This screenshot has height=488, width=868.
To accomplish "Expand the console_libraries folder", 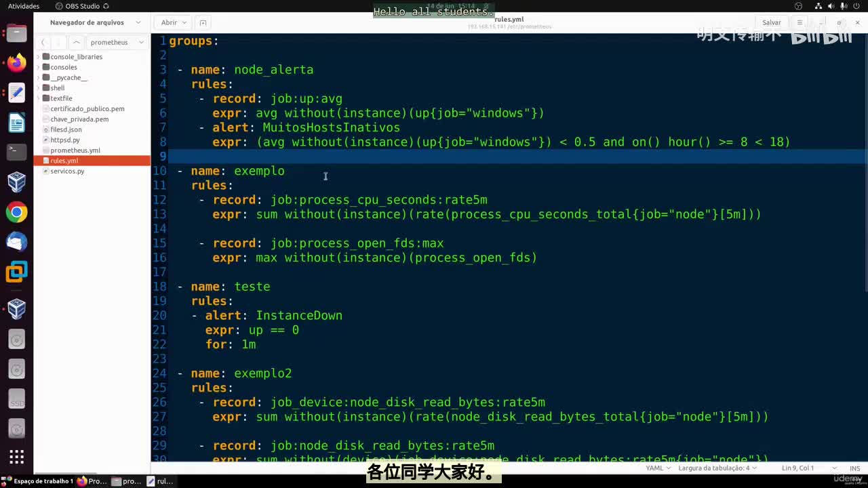I will tap(38, 57).
